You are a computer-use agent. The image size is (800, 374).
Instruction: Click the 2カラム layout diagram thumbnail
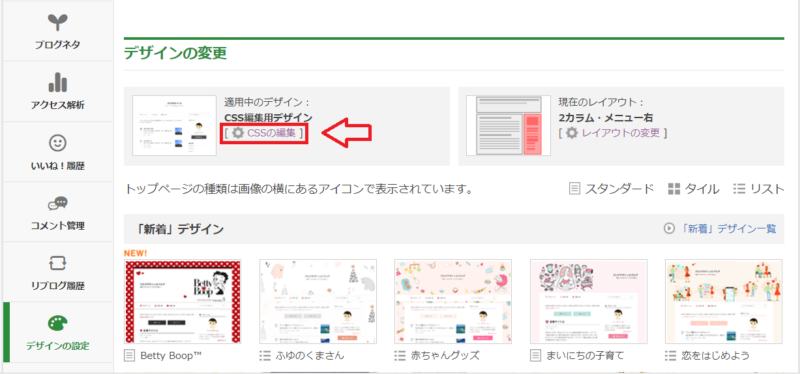coord(508,126)
